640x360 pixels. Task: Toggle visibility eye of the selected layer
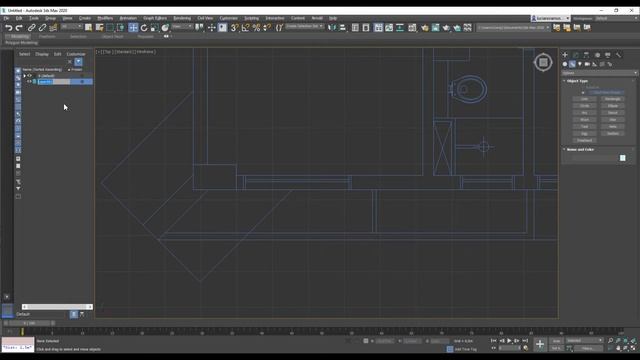tap(29, 82)
